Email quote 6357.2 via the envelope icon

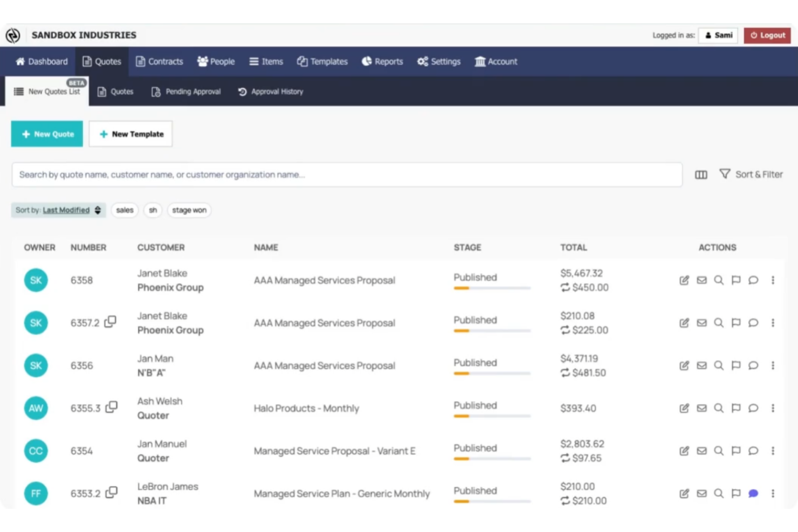[x=701, y=323]
